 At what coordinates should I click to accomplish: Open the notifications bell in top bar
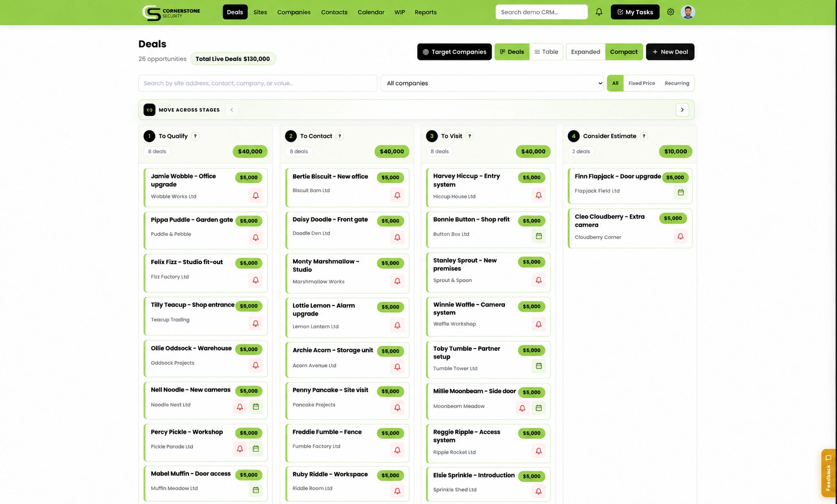coord(599,12)
